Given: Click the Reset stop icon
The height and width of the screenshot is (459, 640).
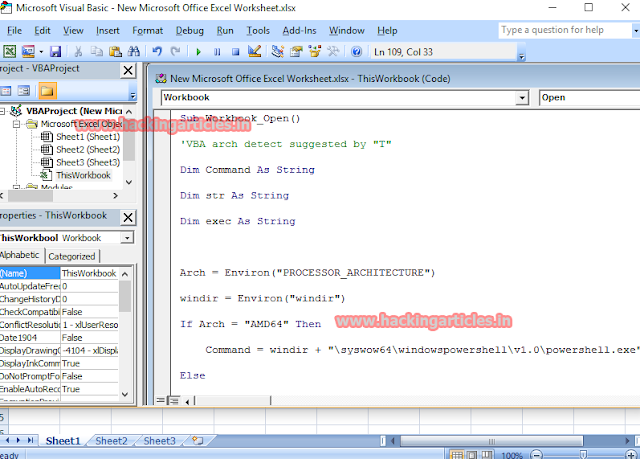Looking at the screenshot, I should click(236, 52).
